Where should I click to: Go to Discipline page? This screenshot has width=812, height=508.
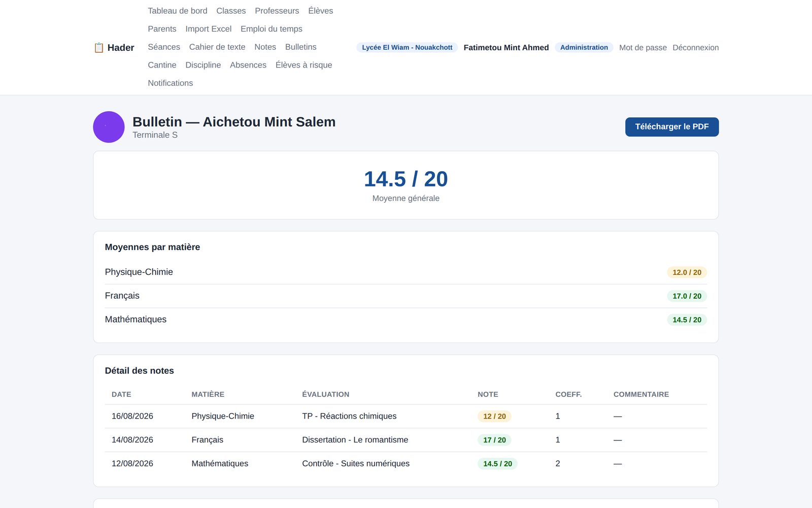tap(203, 65)
